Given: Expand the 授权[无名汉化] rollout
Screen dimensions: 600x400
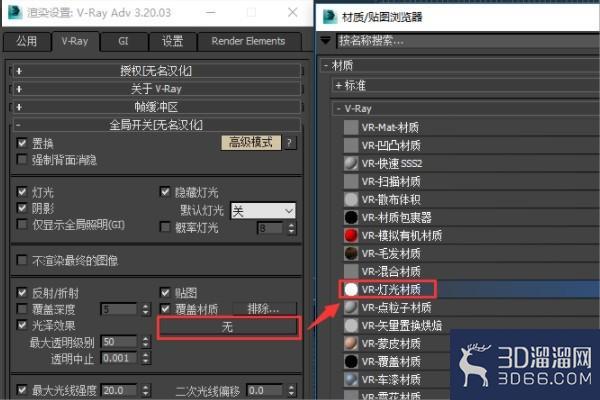Looking at the screenshot, I should pos(157,71).
